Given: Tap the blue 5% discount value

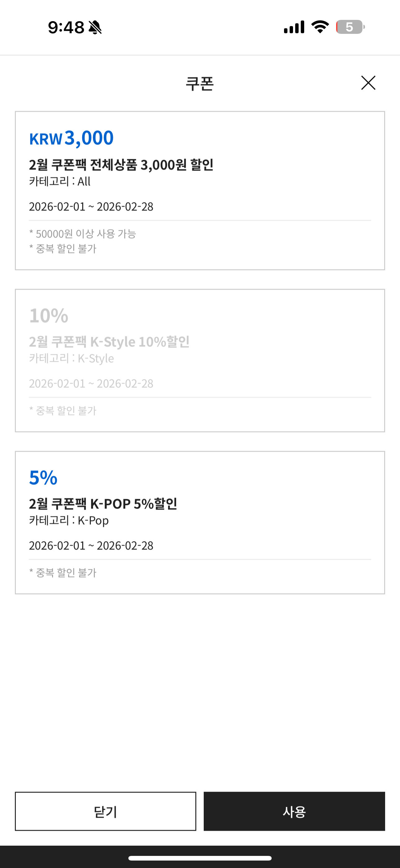Looking at the screenshot, I should (43, 477).
